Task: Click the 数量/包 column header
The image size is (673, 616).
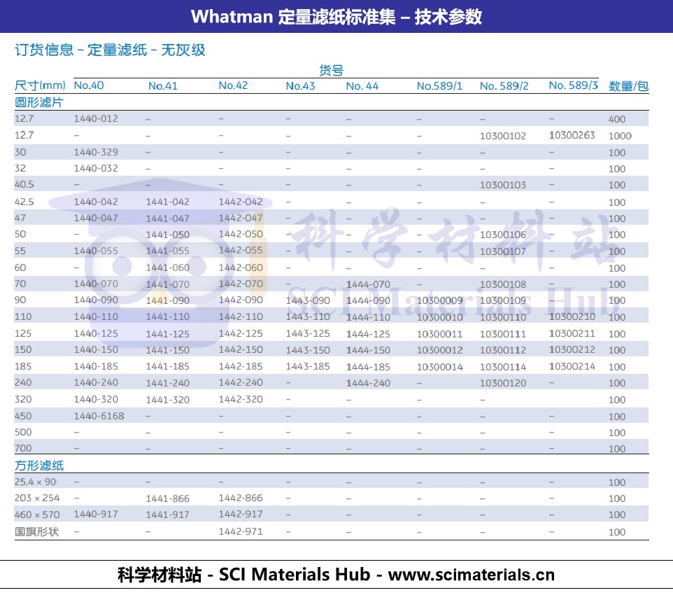Action: coord(628,86)
